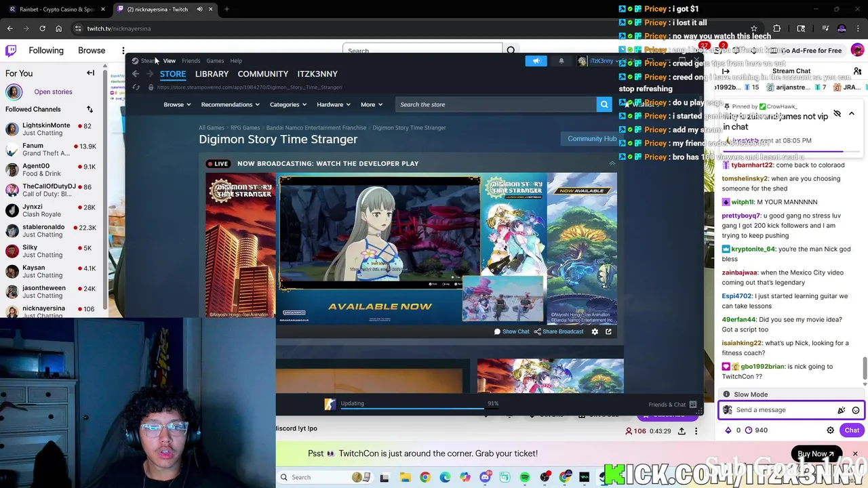Reload the Twitch page in Chrome

pos(42,28)
